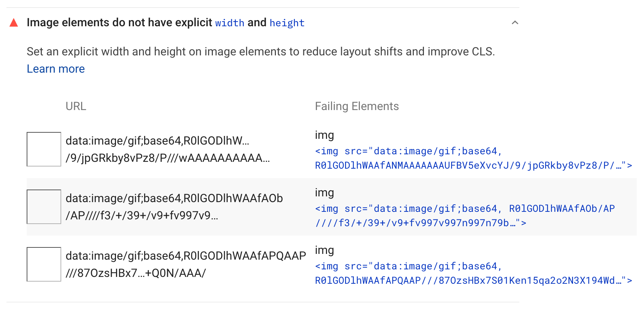Click the blue "height" code word in the title
The width and height of the screenshot is (644, 310).
click(287, 23)
